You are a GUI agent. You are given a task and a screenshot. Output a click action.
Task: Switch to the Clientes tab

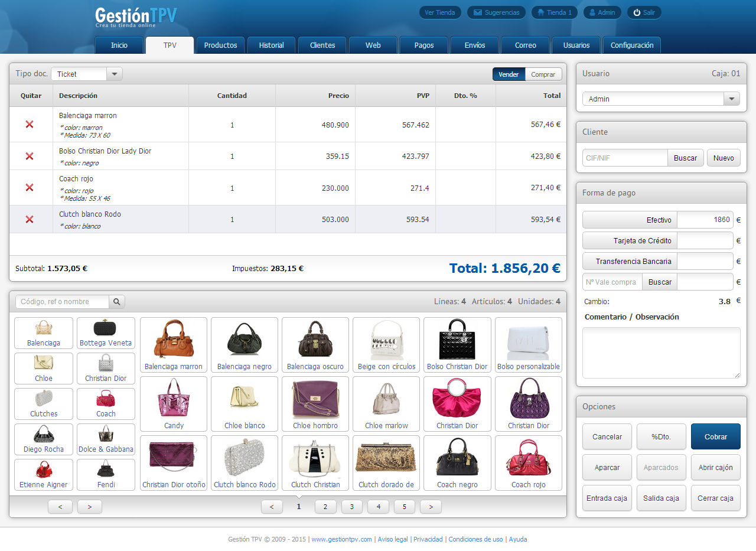pyautogui.click(x=322, y=45)
